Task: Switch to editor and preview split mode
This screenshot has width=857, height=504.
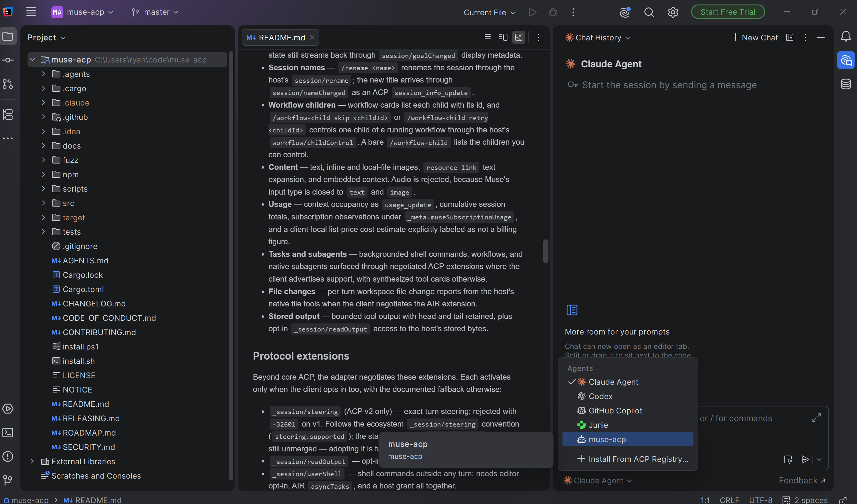Action: point(503,37)
